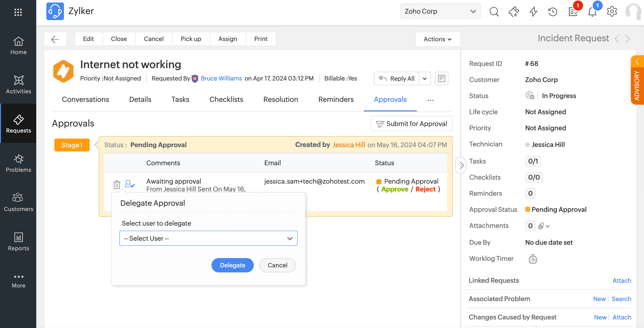Image resolution: width=644 pixels, height=328 pixels.
Task: Open the request notes icon beside Reply All
Action: 441,78
